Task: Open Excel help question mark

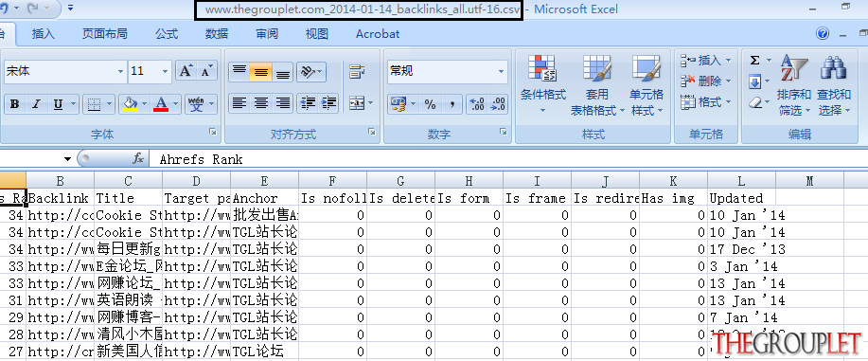Action: 823,33
